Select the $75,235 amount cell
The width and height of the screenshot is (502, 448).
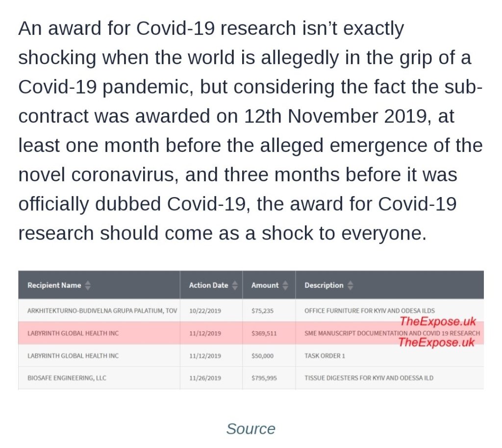coord(262,311)
